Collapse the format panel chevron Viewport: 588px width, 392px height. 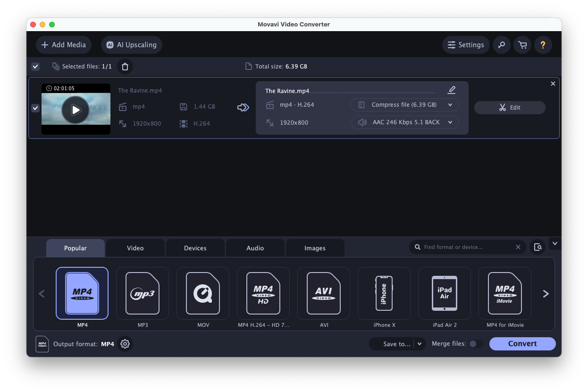[x=555, y=244]
